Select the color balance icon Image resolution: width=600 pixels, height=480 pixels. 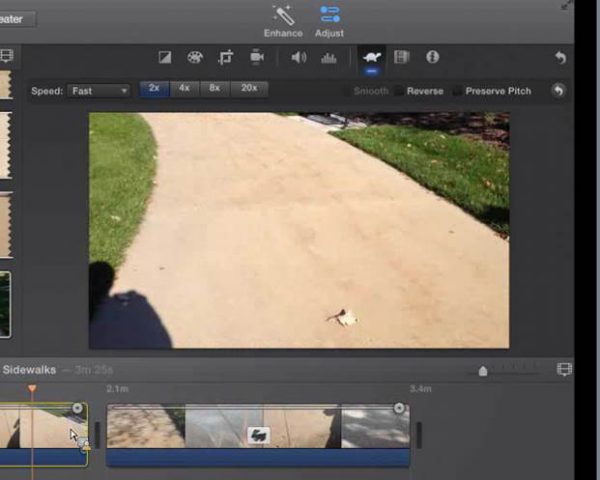pos(166,58)
